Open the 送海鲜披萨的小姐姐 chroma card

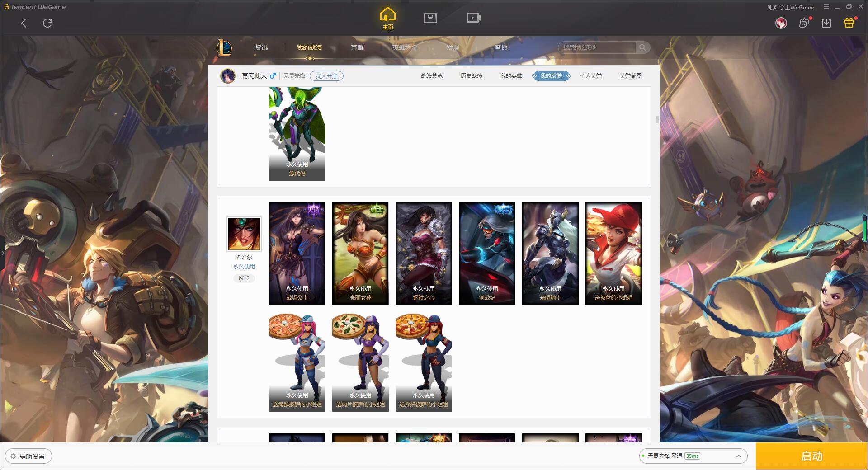click(x=297, y=362)
